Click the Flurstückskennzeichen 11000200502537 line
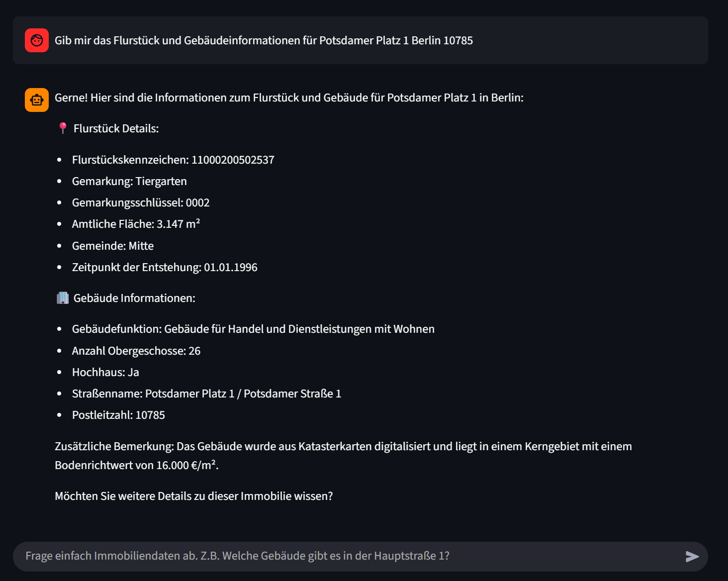Screen dimensions: 728x581 [173, 160]
